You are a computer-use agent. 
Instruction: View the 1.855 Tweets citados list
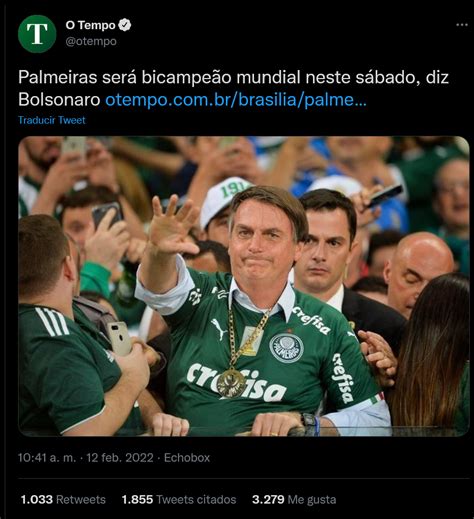[x=179, y=499]
